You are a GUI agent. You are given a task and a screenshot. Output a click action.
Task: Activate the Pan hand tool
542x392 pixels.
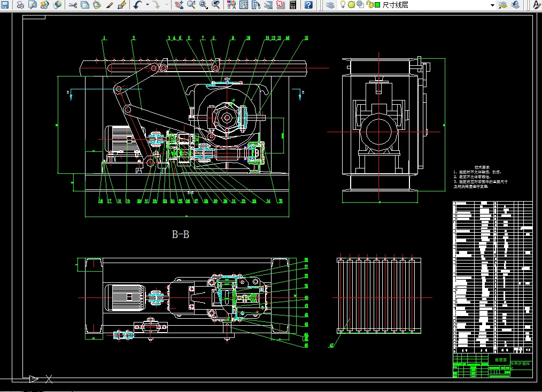[179, 4]
